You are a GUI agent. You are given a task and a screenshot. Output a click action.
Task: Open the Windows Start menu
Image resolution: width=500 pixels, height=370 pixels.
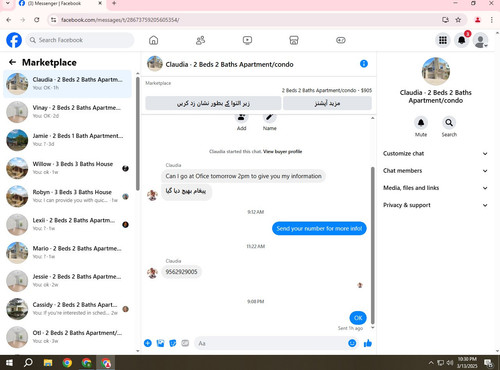click(x=9, y=362)
